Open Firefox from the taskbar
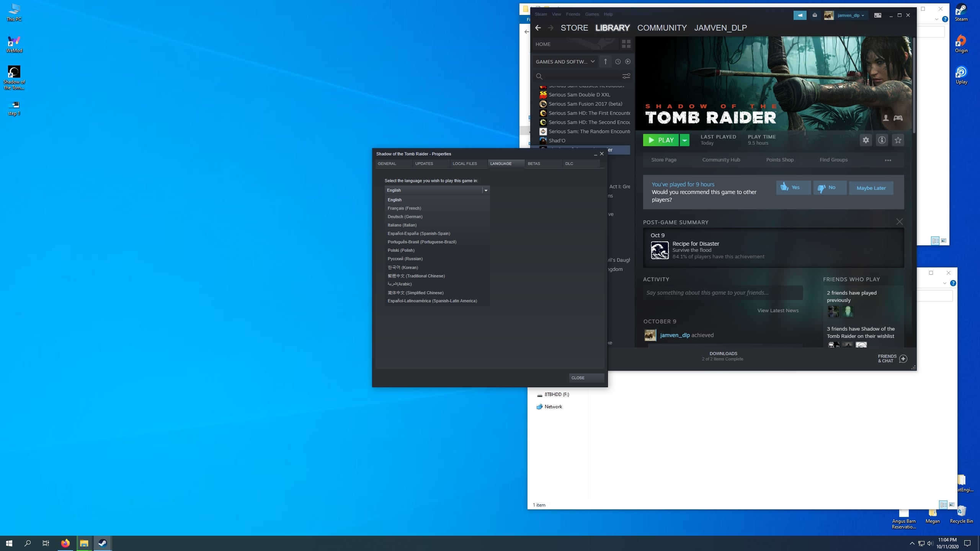 pos(65,543)
